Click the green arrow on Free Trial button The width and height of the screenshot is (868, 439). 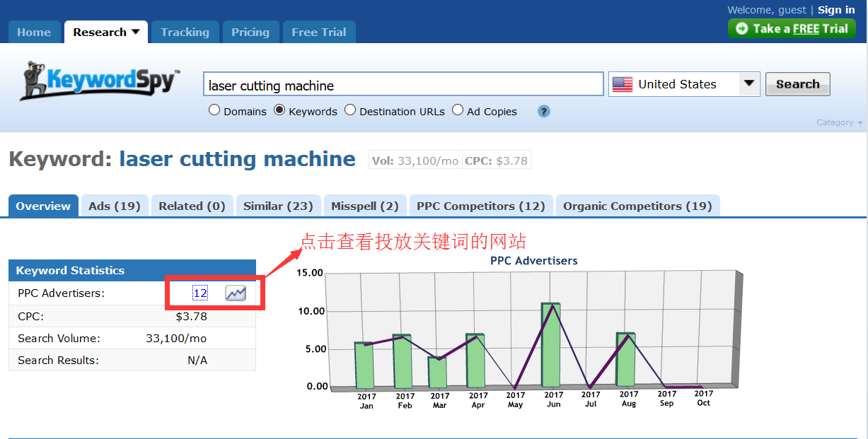(x=741, y=29)
